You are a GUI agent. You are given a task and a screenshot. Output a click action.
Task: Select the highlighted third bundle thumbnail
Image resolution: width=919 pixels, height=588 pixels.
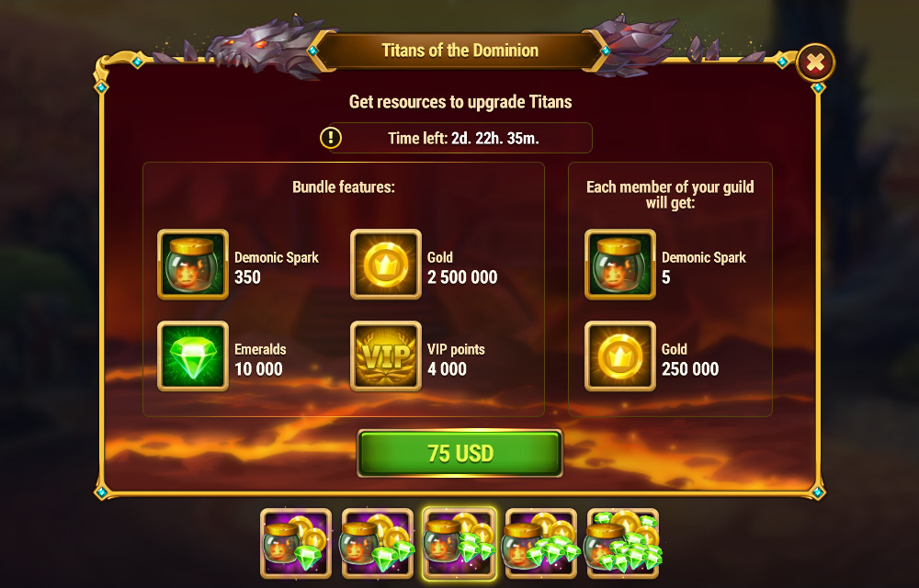pos(459,544)
